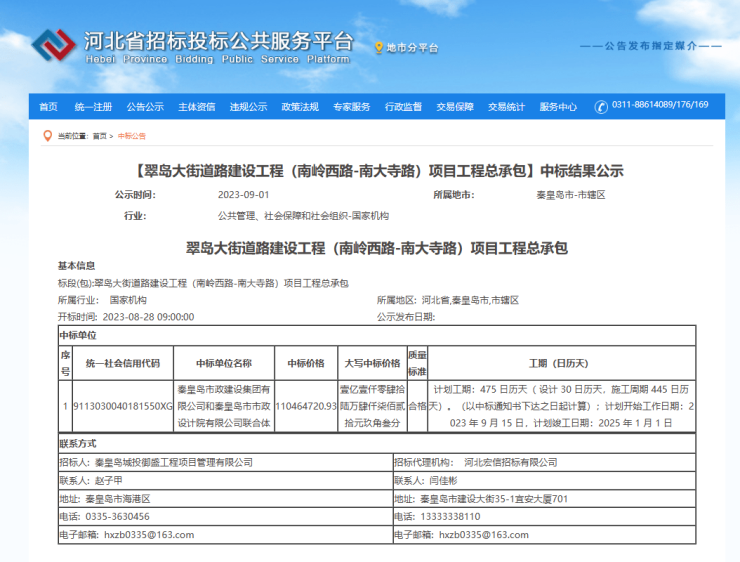Screen dimensions: 740x562
Task: Select 主体资信 in the navigation bar
Action: click(197, 107)
